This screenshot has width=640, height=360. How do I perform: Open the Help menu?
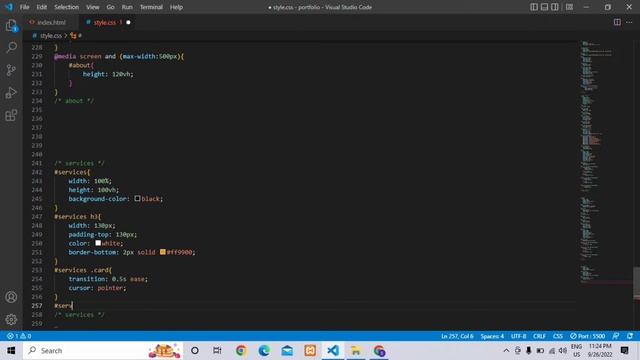[176, 7]
